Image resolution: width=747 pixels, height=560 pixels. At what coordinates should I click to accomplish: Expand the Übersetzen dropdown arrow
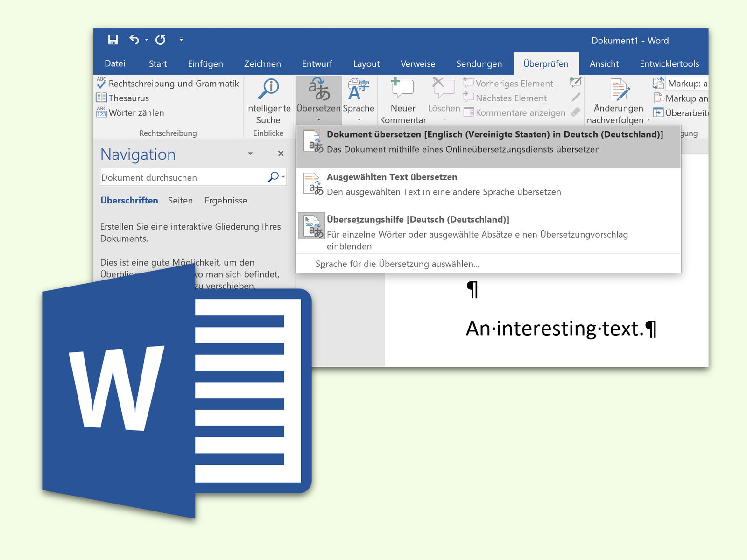point(319,120)
